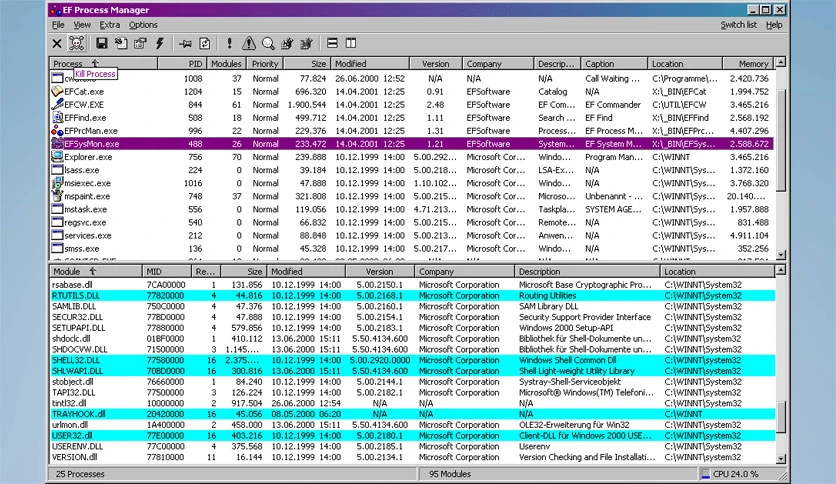This screenshot has width=836, height=484.
Task: Click the second pencil-chart icon next to the split icons
Action: point(307,44)
